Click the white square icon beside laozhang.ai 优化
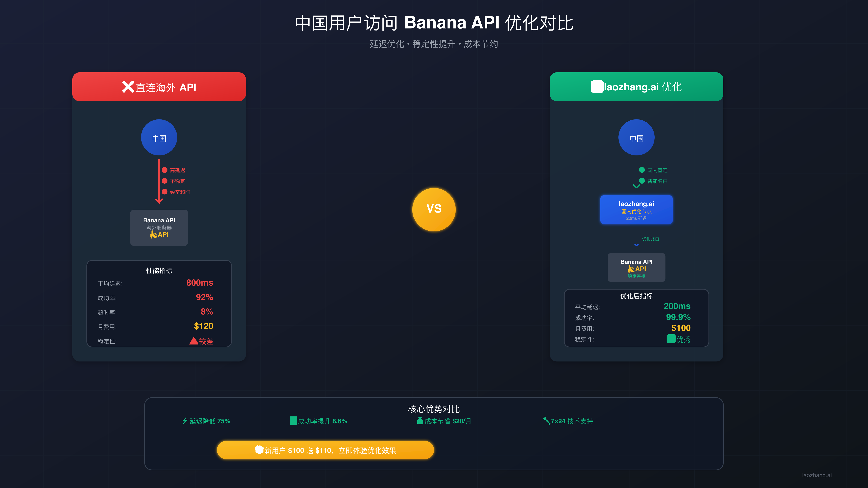 click(597, 87)
